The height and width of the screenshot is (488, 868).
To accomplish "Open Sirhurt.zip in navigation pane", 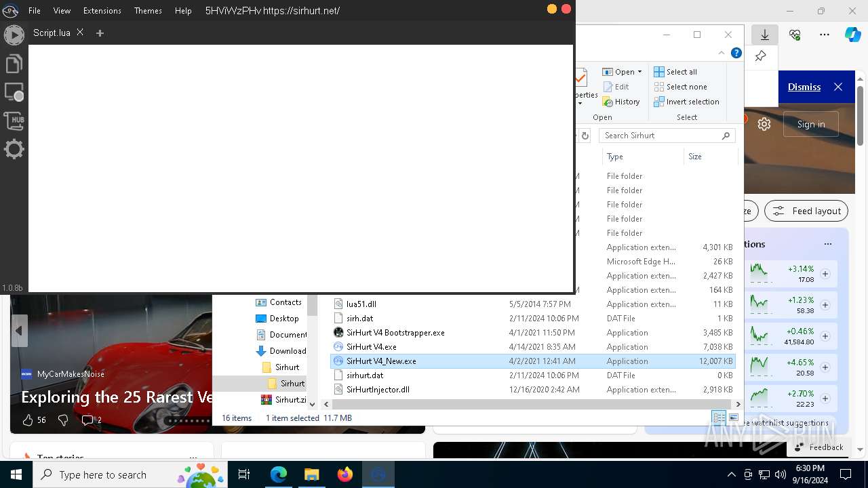I will 284,400.
